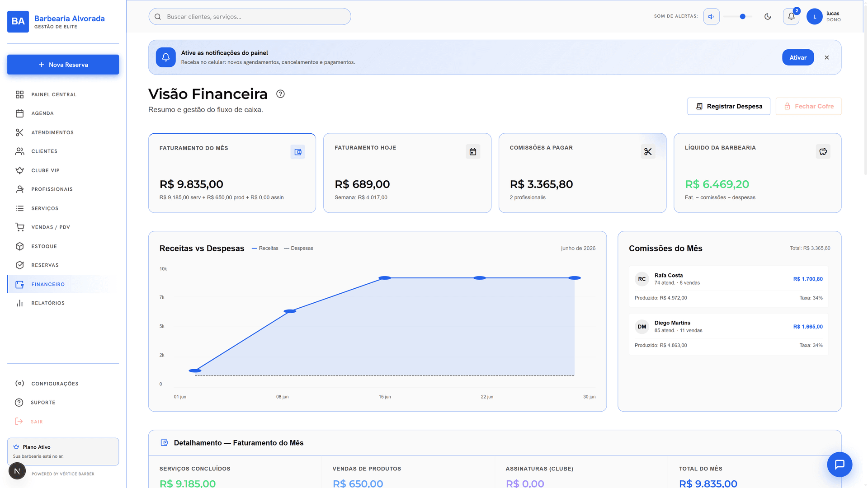Click the round N badge icon
The height and width of the screenshot is (488, 868).
pyautogui.click(x=17, y=471)
